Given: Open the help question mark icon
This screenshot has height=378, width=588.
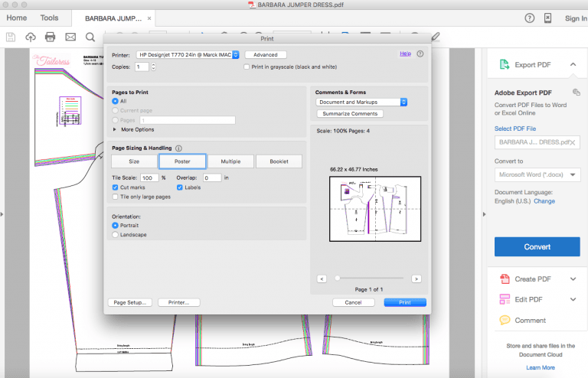Looking at the screenshot, I should point(529,18).
